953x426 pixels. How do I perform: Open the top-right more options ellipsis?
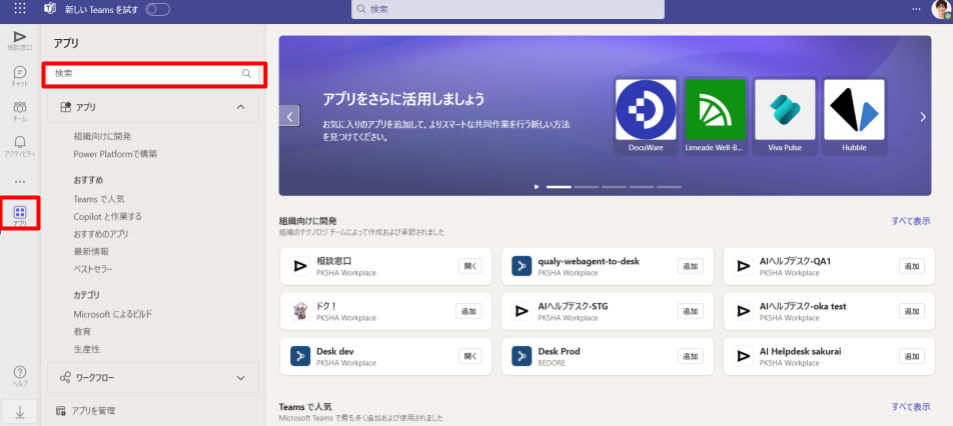pyautogui.click(x=917, y=9)
